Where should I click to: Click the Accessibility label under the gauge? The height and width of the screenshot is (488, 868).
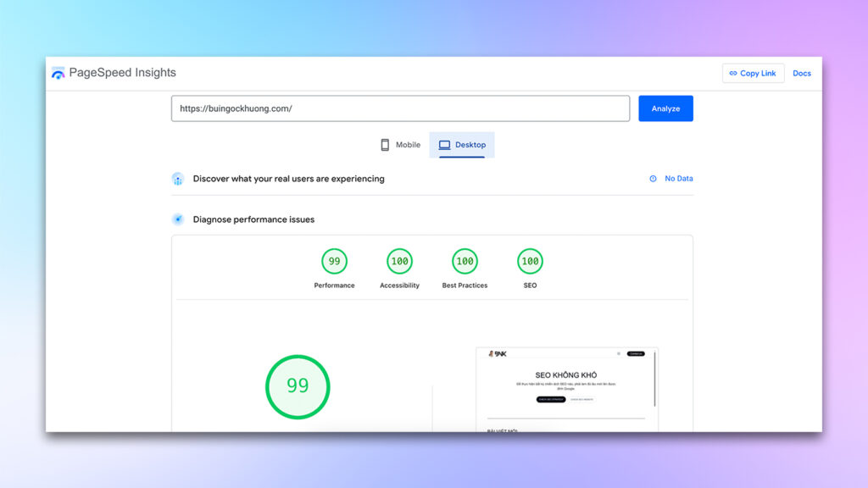(x=400, y=286)
